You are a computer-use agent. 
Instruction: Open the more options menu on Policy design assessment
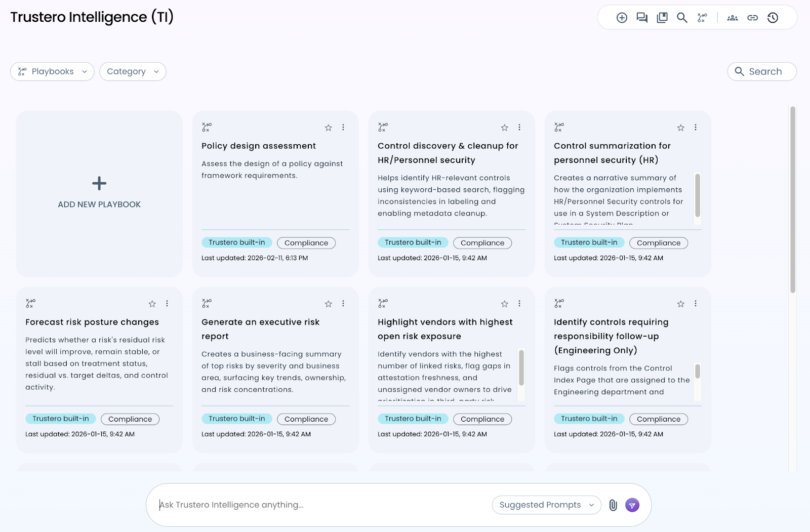click(343, 128)
